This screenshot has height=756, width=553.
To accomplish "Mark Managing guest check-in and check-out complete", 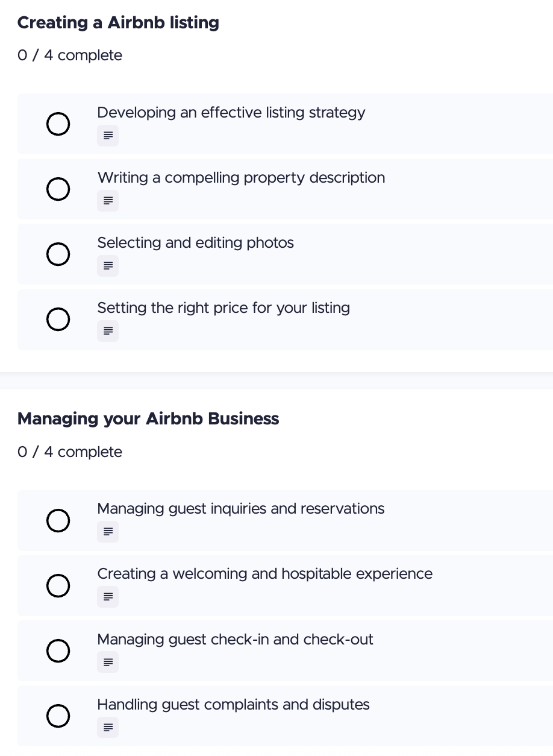I will click(58, 650).
